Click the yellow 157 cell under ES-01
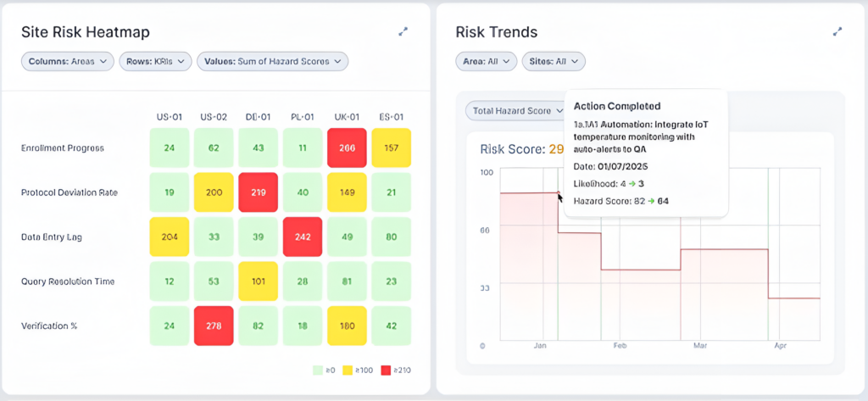 click(x=391, y=148)
